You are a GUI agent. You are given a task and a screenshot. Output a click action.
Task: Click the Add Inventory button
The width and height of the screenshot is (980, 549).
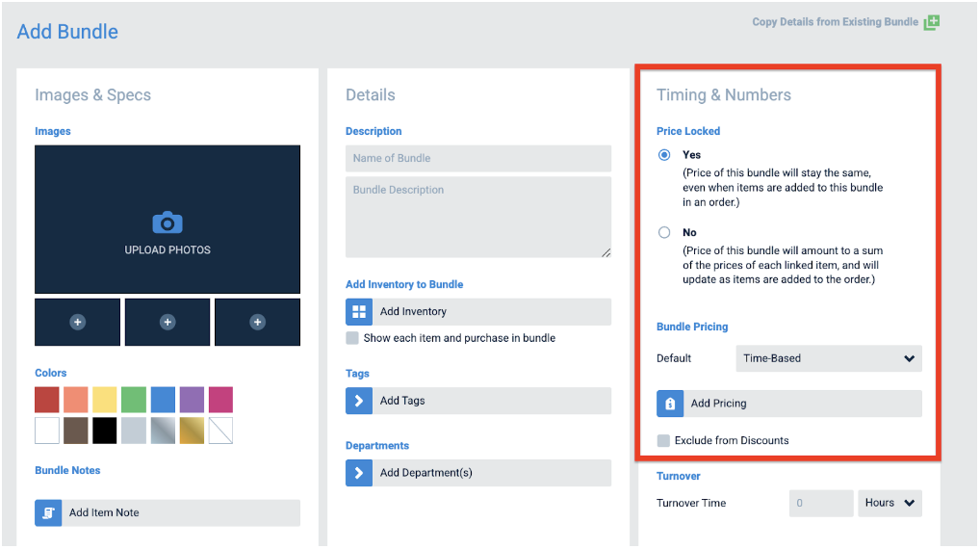point(478,311)
